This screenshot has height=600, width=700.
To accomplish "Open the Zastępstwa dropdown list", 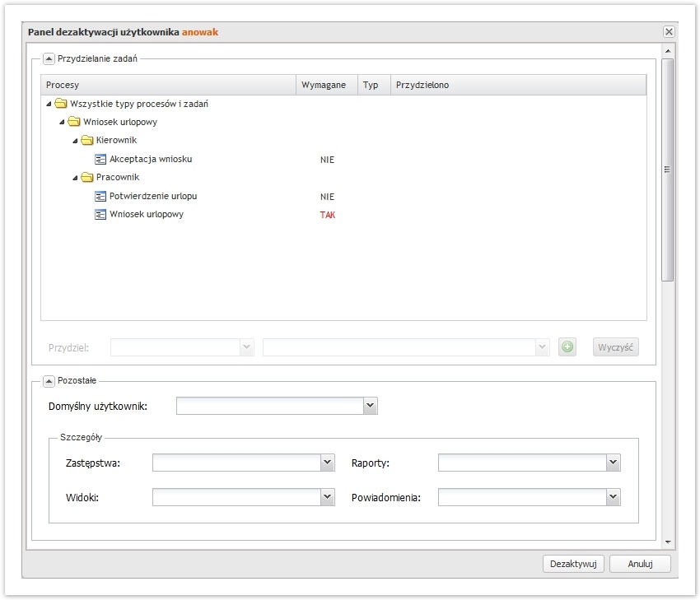I will click(x=328, y=463).
